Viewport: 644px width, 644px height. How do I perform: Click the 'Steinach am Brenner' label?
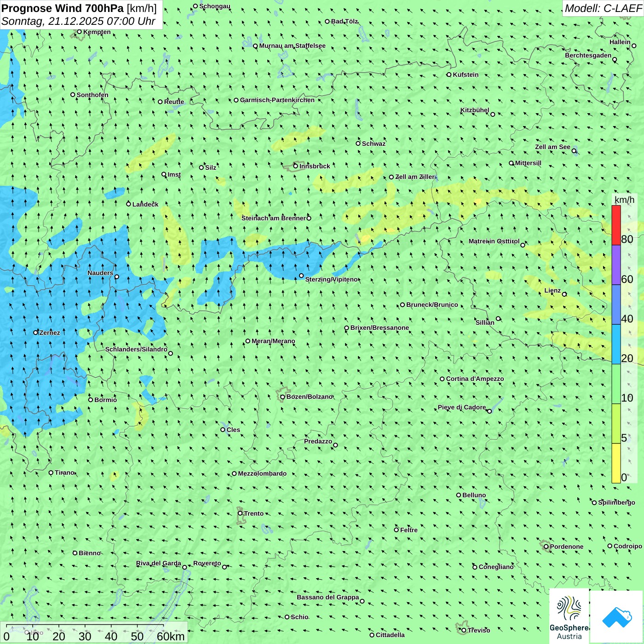pos(274,218)
